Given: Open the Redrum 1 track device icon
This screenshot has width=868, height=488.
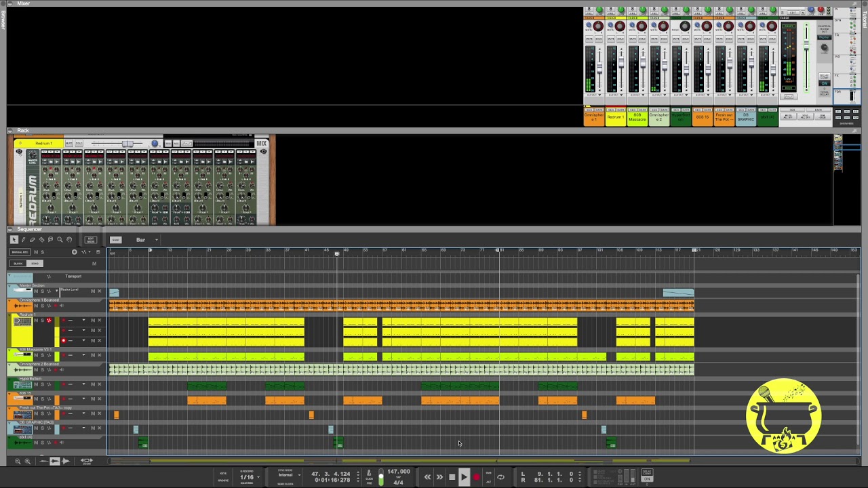Looking at the screenshot, I should 22,322.
